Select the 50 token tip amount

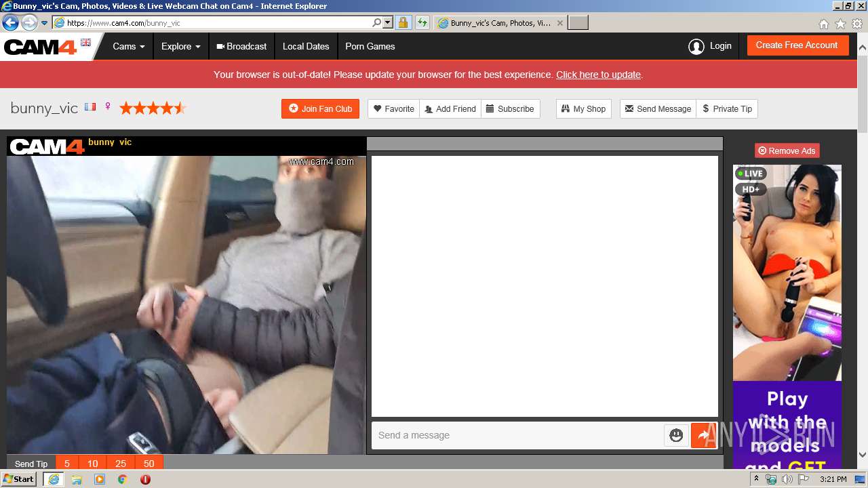click(x=149, y=464)
